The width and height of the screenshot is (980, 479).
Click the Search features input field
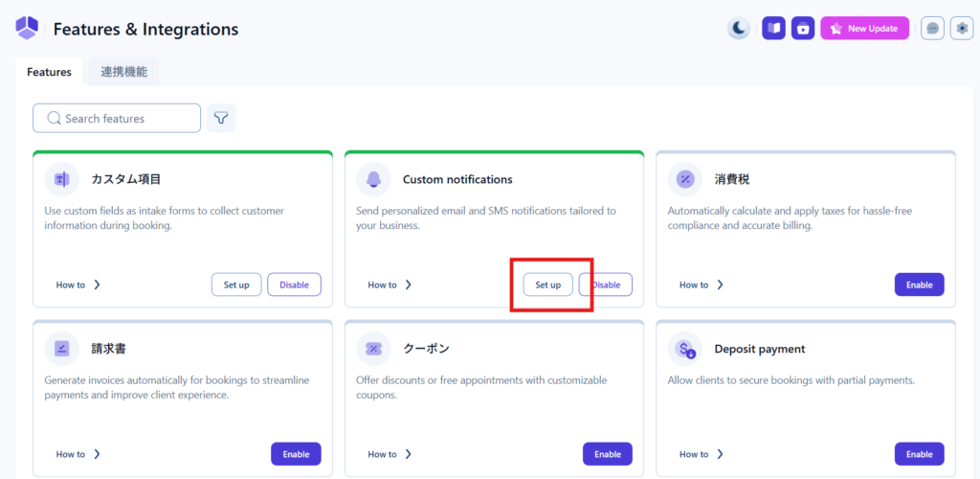point(117,118)
